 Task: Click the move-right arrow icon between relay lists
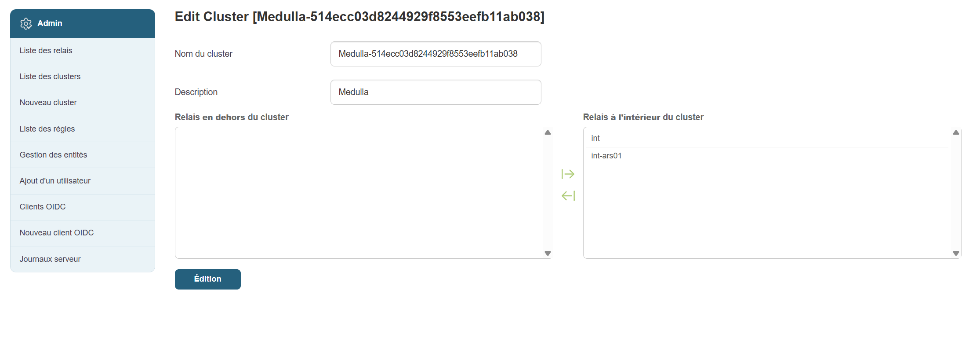click(568, 174)
